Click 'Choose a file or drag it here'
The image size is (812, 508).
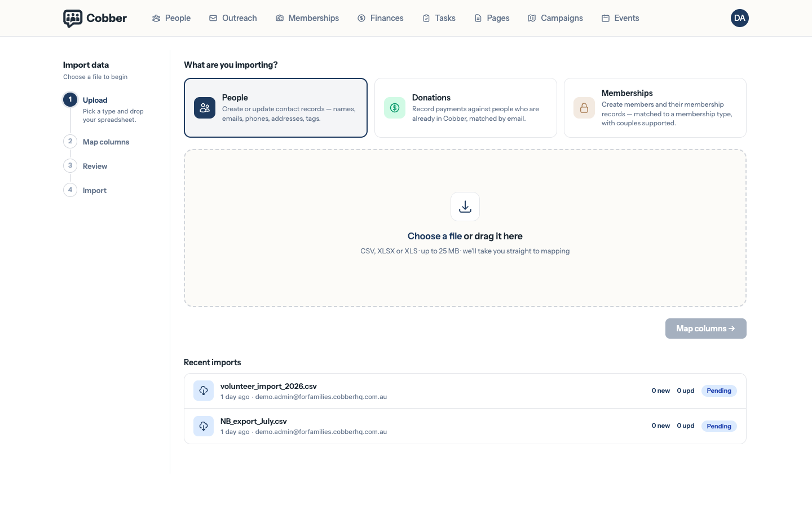465,236
